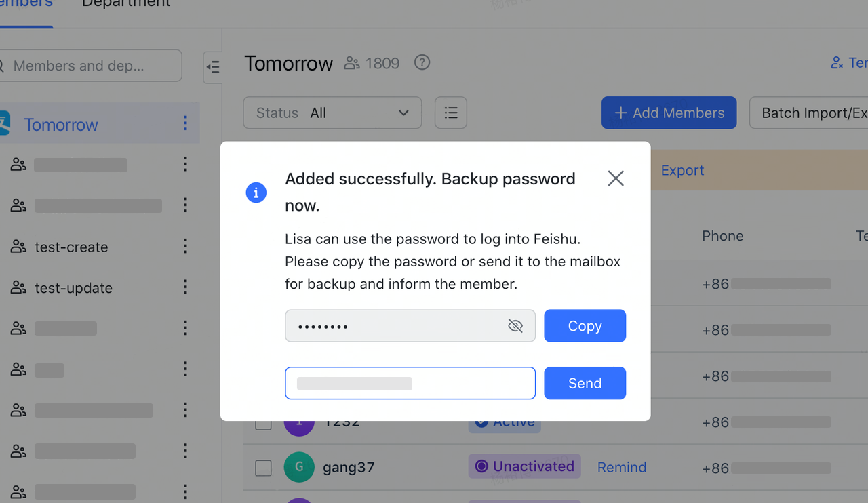Open the help tooltip next to Tomorrow

point(422,62)
